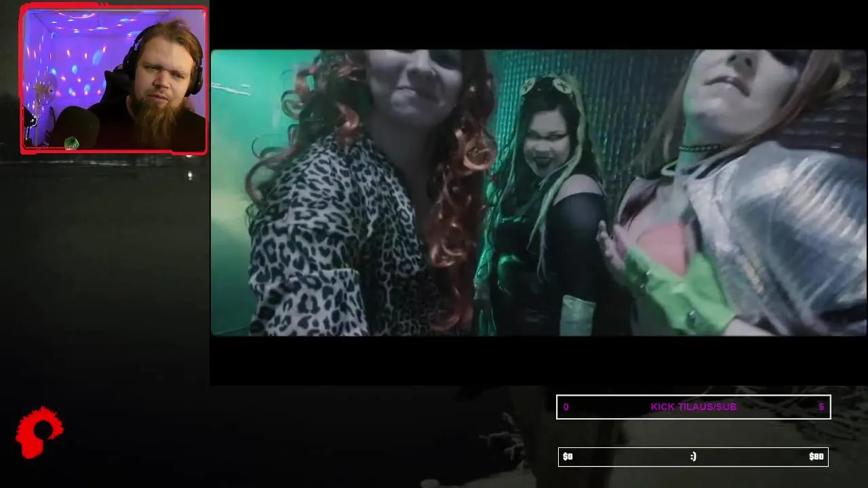
Task: Click the KICK TILAUS/SUB goal bar
Action: coord(693,407)
